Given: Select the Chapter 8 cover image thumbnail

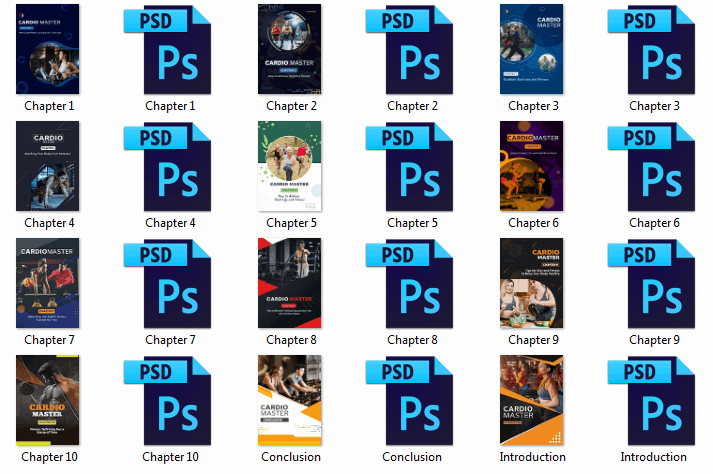Looking at the screenshot, I should coord(290,284).
